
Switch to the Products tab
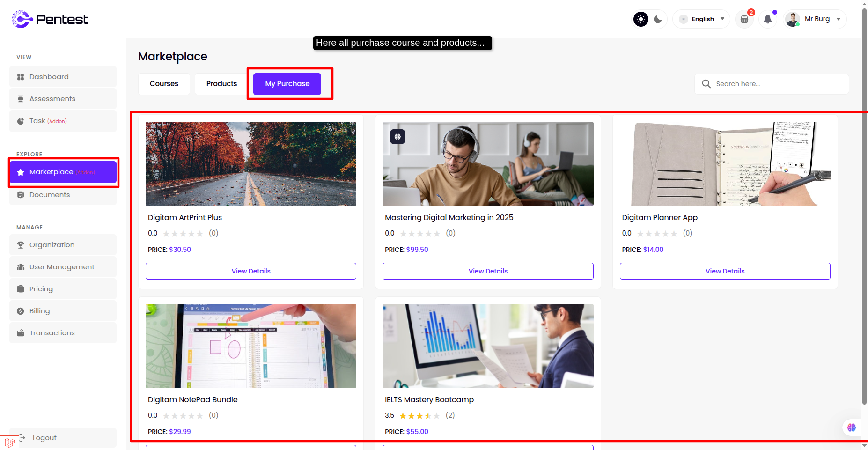point(221,84)
